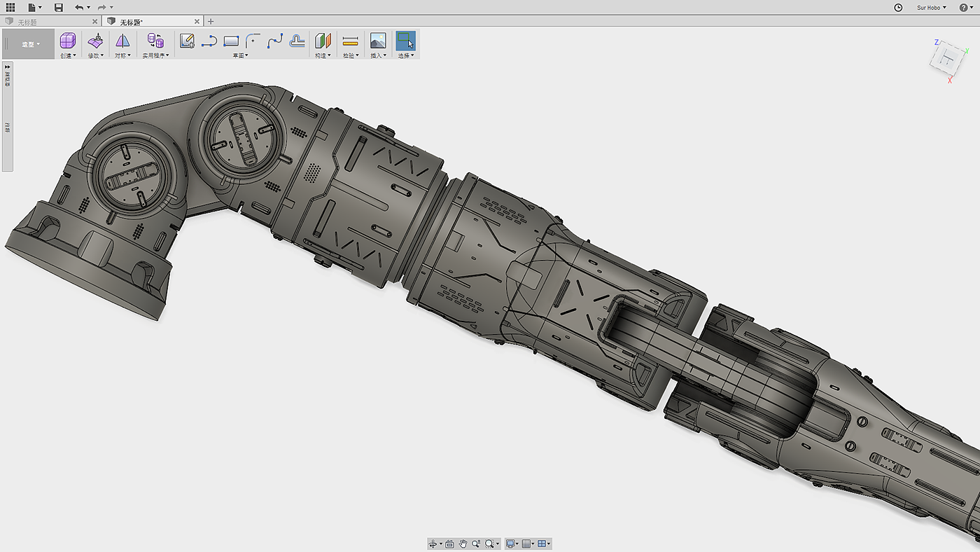Activate the Pan hand tool
The width and height of the screenshot is (980, 552).
coord(463,544)
